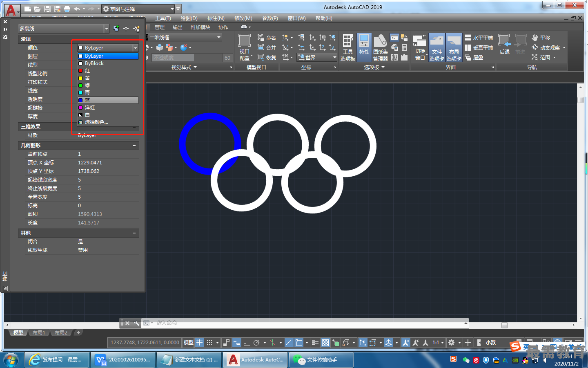588x368 pixels.
Task: Click the 小数 units status button
Action: 491,343
